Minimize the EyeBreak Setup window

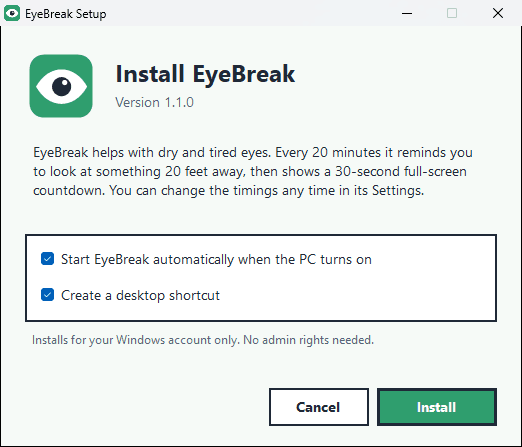pyautogui.click(x=407, y=13)
